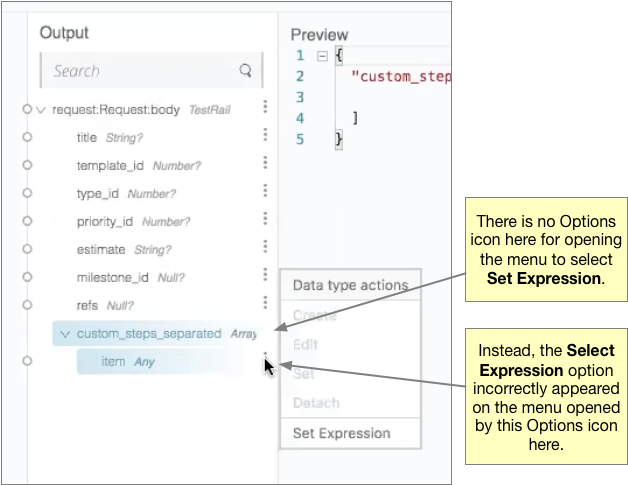
Task: Open options icon for refs field
Action: (265, 303)
